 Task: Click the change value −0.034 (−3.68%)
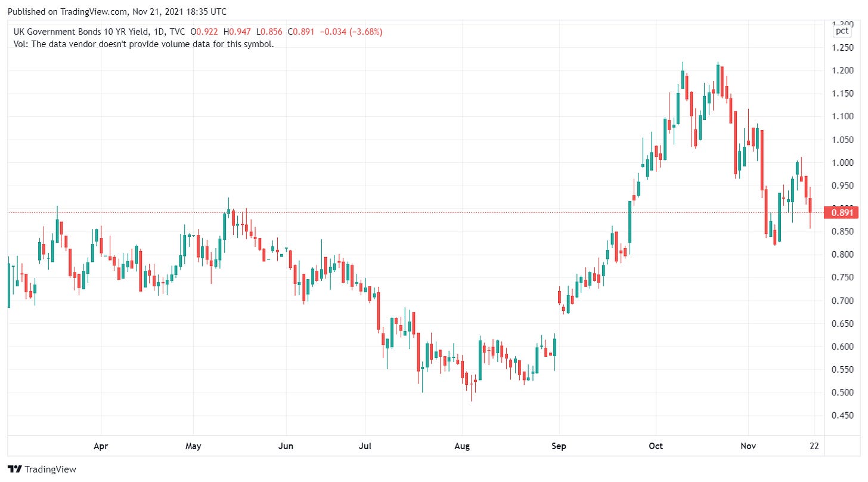point(352,32)
